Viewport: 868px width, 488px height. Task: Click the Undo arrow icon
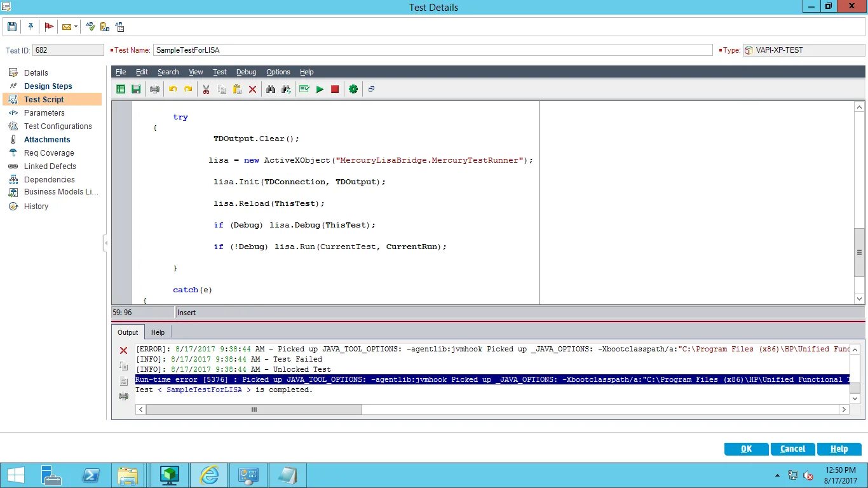pyautogui.click(x=173, y=90)
